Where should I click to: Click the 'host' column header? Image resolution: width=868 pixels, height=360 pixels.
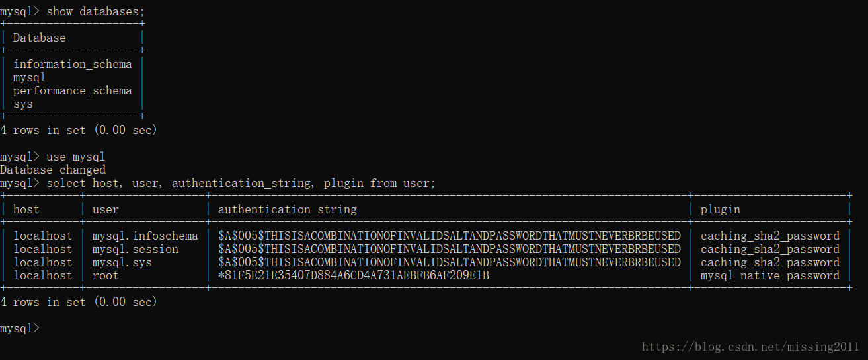tap(26, 209)
